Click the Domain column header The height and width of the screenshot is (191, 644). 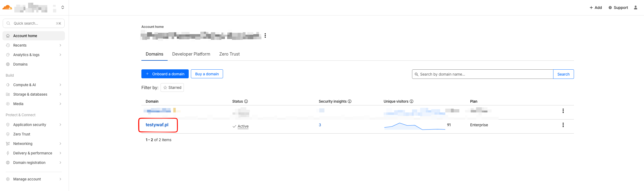click(152, 101)
